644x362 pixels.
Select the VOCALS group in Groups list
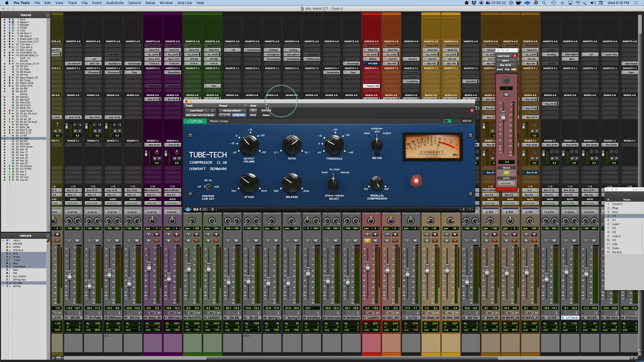coord(18,250)
